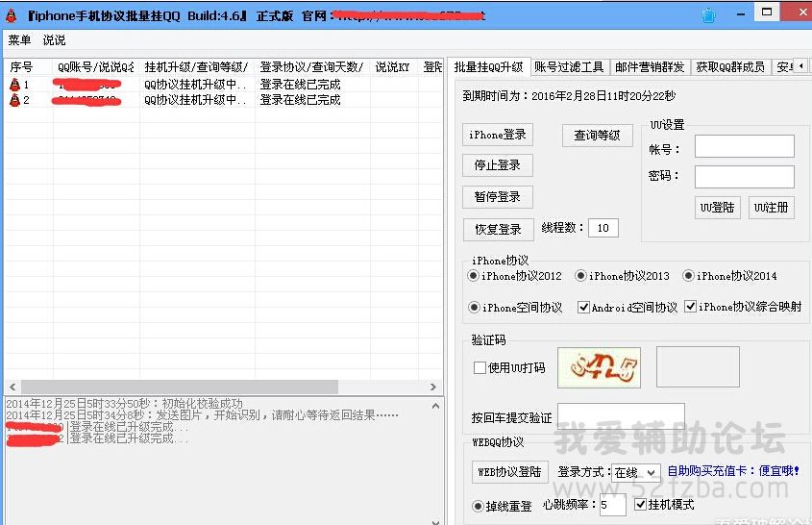Click the 心跳频率 input field
The height and width of the screenshot is (525, 812).
(x=613, y=505)
